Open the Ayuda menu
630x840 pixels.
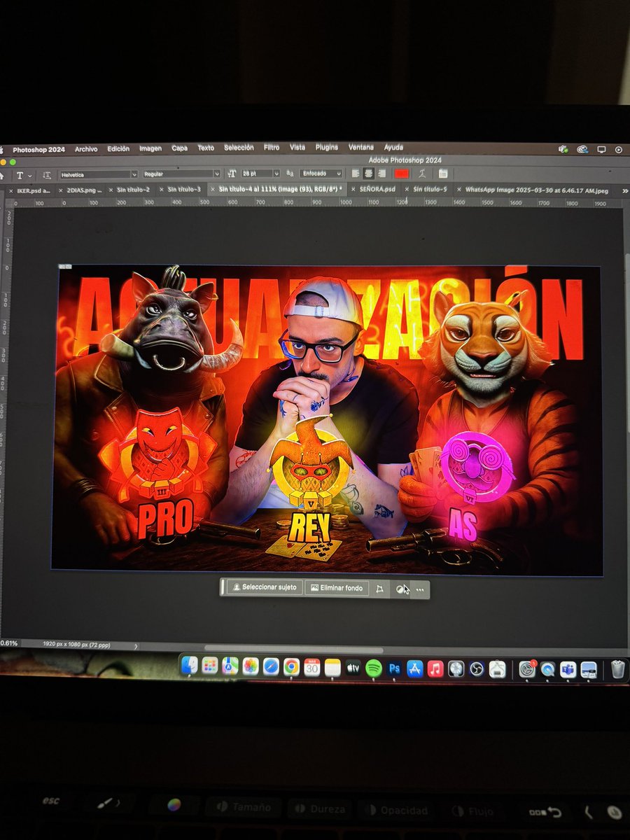[x=393, y=148]
